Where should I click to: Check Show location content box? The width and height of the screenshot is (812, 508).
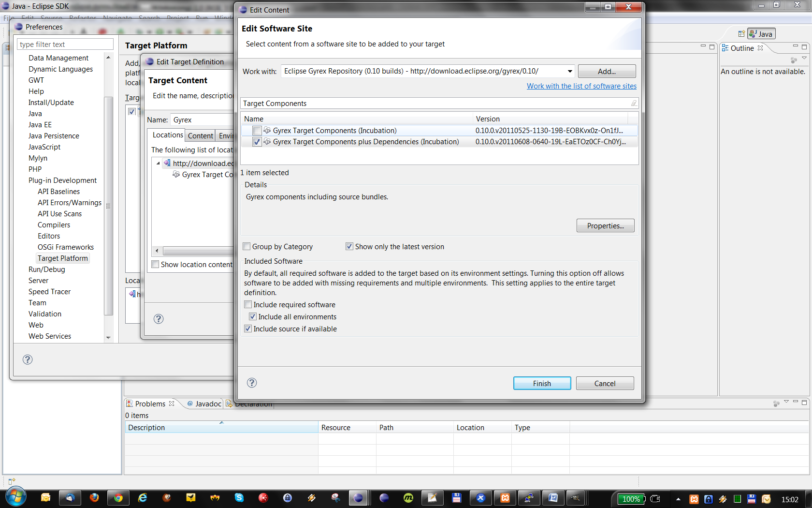coord(155,264)
